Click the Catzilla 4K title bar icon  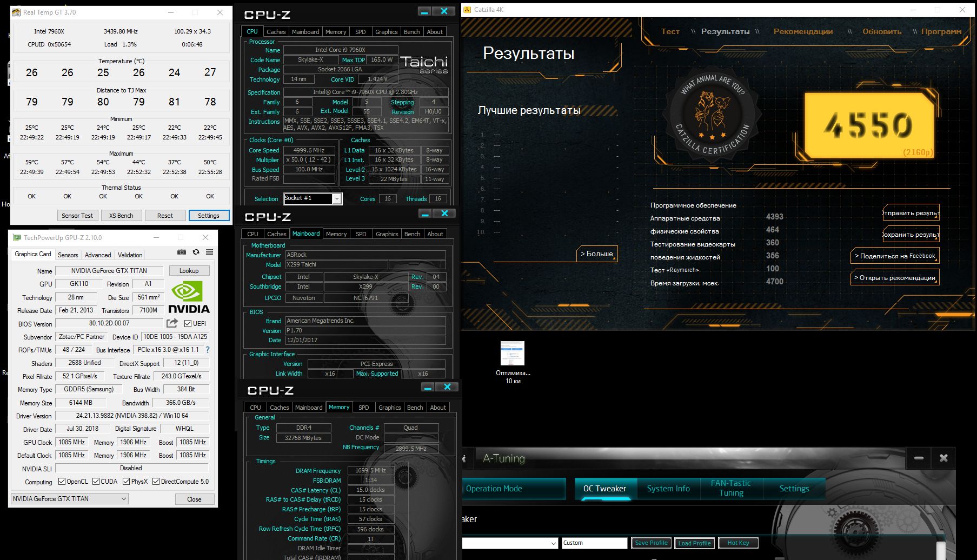tap(468, 9)
